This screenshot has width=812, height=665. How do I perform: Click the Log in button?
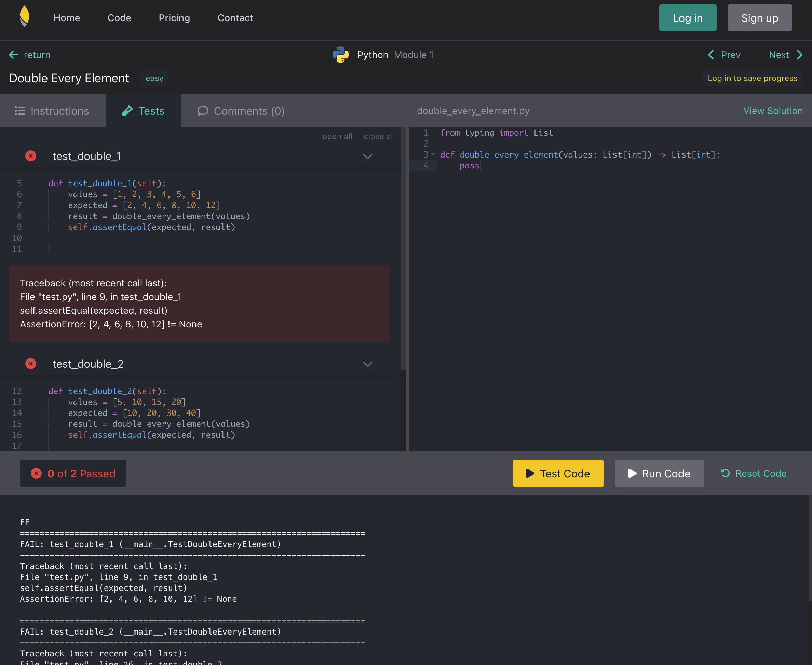point(688,18)
